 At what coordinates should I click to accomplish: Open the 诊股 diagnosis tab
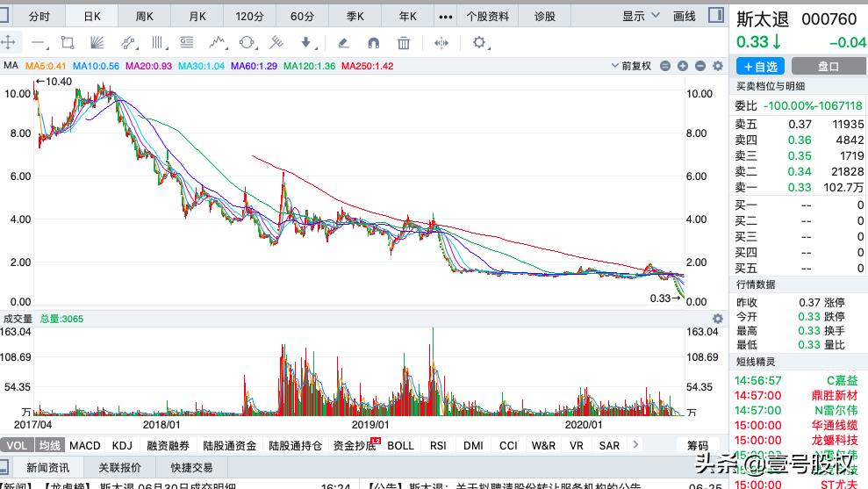(x=545, y=17)
